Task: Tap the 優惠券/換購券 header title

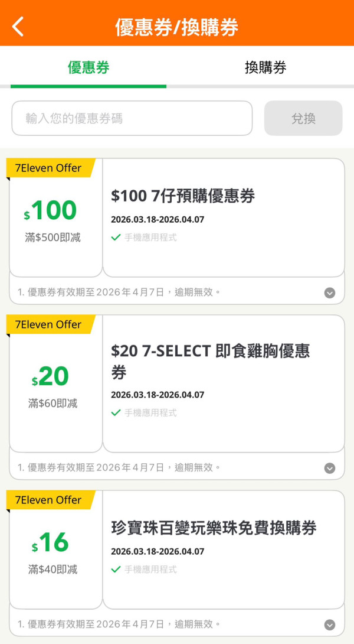Action: 177,26
